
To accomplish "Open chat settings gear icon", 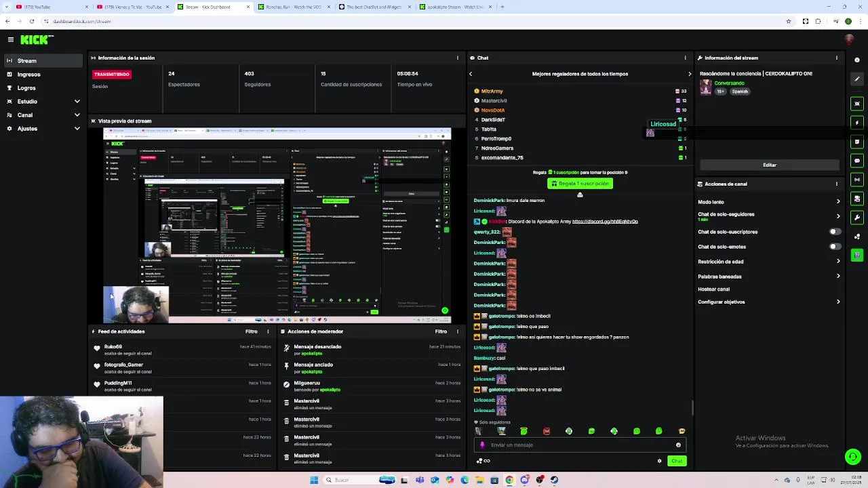I will pos(659,461).
